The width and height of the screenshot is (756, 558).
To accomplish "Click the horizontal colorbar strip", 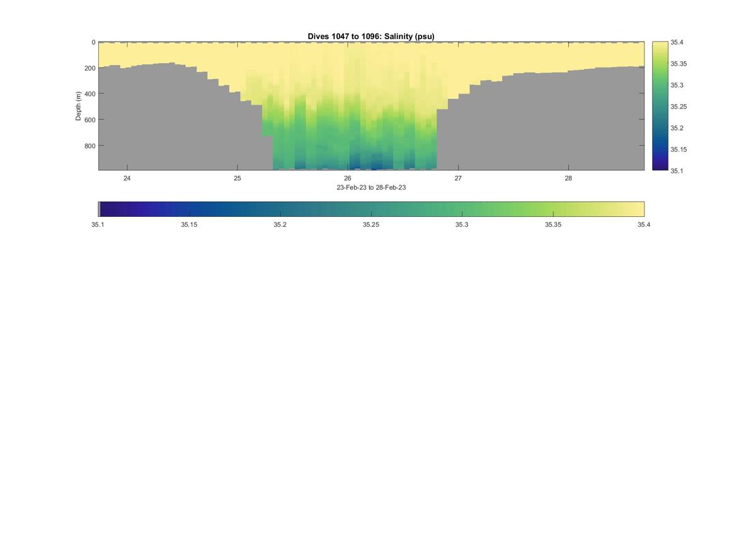I will [x=371, y=209].
